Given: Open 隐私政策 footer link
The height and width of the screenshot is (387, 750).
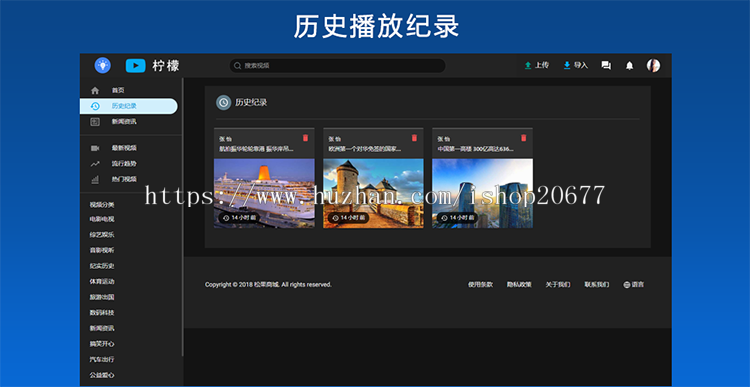Looking at the screenshot, I should point(519,285).
